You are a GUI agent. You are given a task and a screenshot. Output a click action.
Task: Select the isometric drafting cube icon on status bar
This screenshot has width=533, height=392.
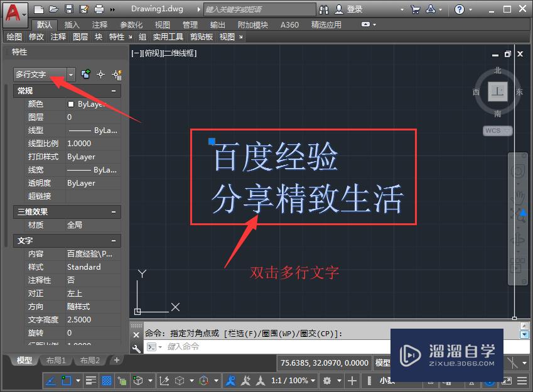pyautogui.click(x=180, y=381)
